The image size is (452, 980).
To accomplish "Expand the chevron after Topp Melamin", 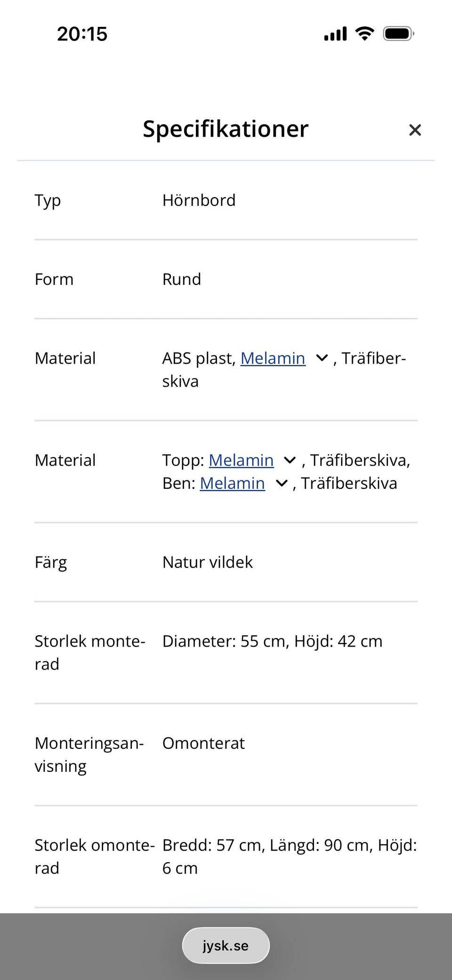I will coord(290,460).
